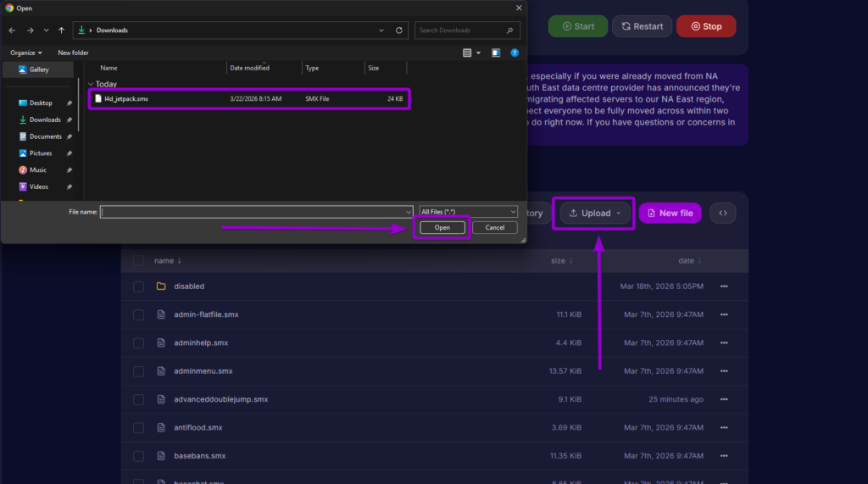Open more options for basebans.smx
This screenshot has width=868, height=484.
724,456
